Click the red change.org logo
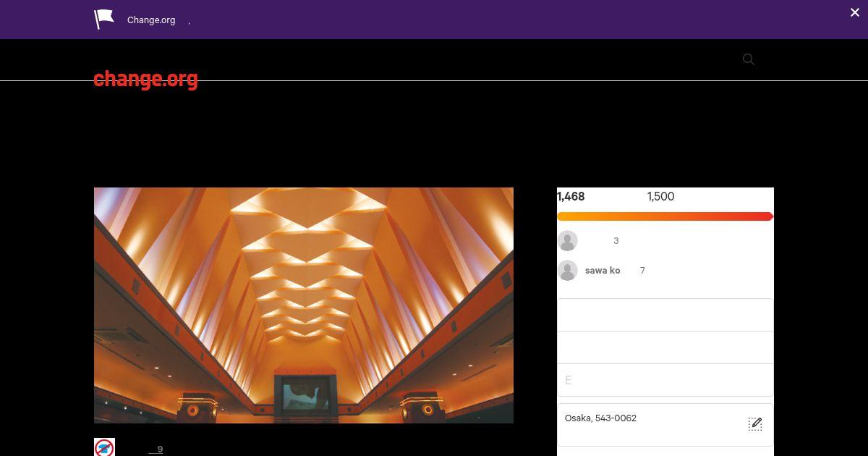The height and width of the screenshot is (456, 868). pyautogui.click(x=145, y=78)
